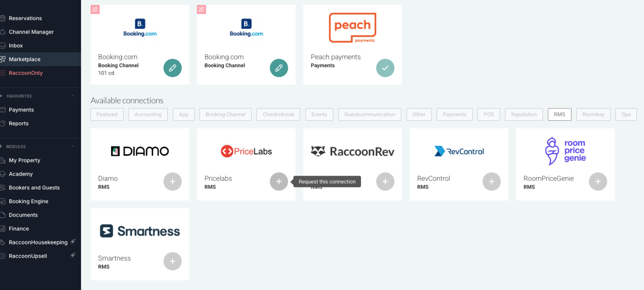Enable the Booking Channel filter
The width and height of the screenshot is (644, 290).
pyautogui.click(x=225, y=114)
